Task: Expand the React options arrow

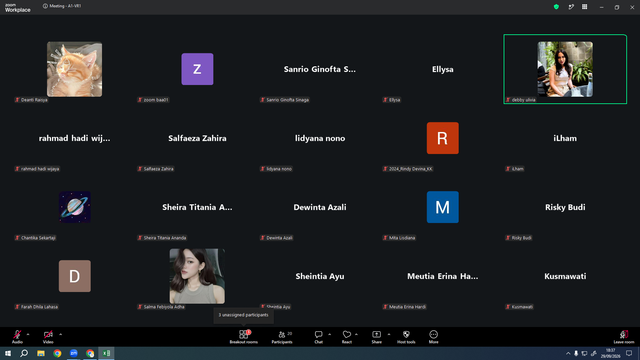Action: pos(356,334)
